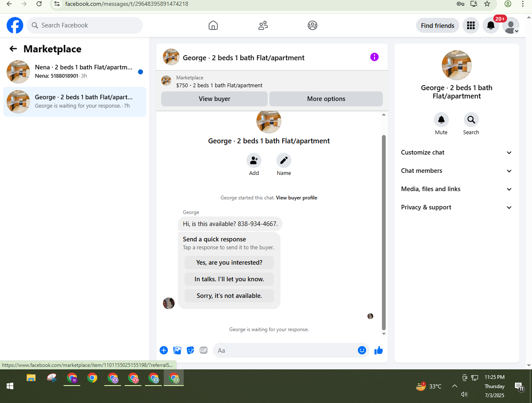Send quick reply "In talks. I'll let you know."
532x403 pixels.
[229, 279]
